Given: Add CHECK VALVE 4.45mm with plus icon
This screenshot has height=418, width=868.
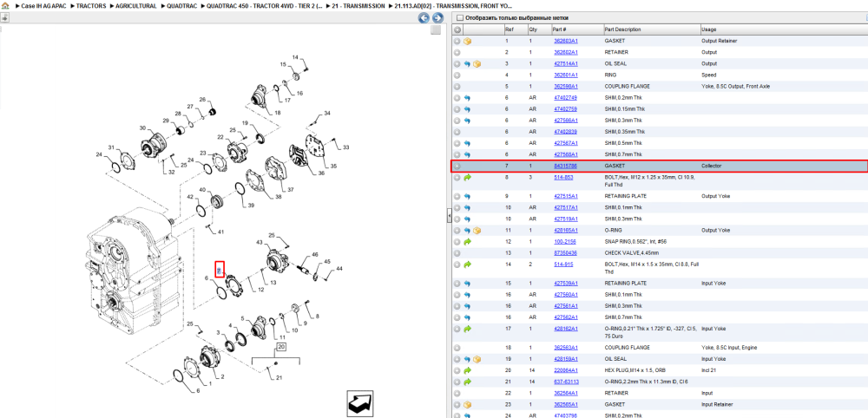Looking at the screenshot, I should (457, 252).
